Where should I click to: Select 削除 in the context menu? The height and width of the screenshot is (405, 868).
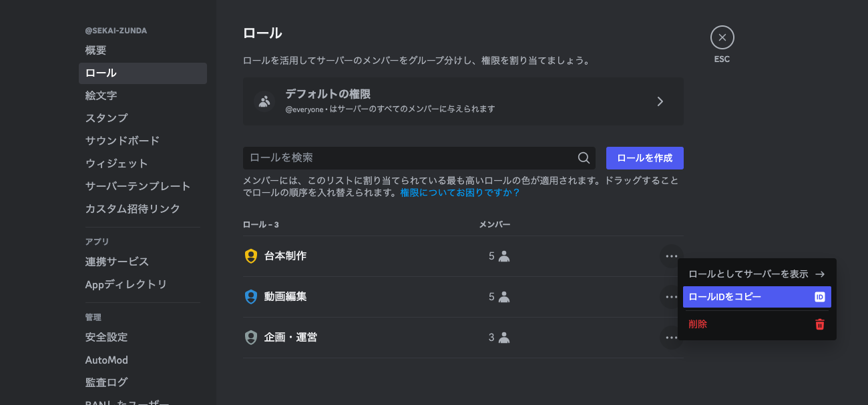tap(698, 324)
